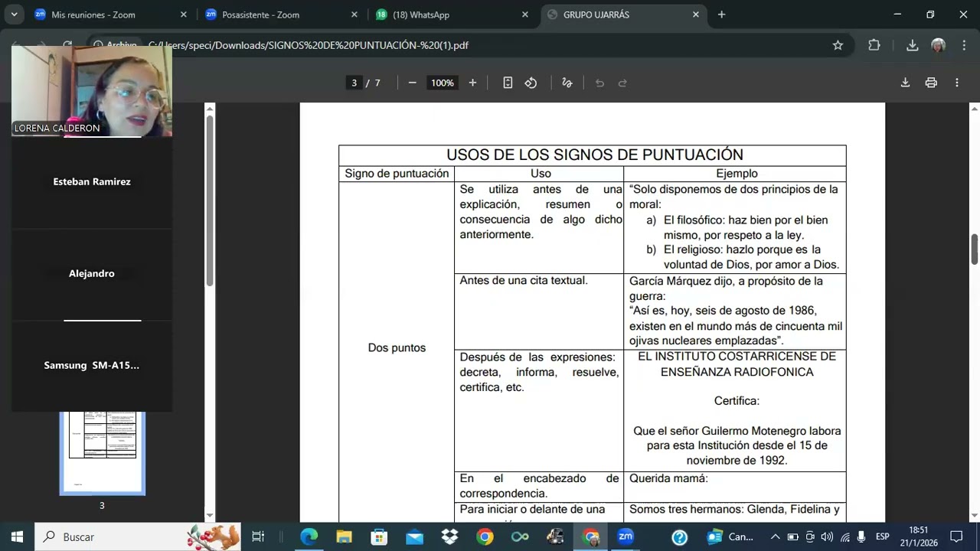Switch to the WhatsApp tab
Screen dimensions: 980x551
[x=452, y=15]
